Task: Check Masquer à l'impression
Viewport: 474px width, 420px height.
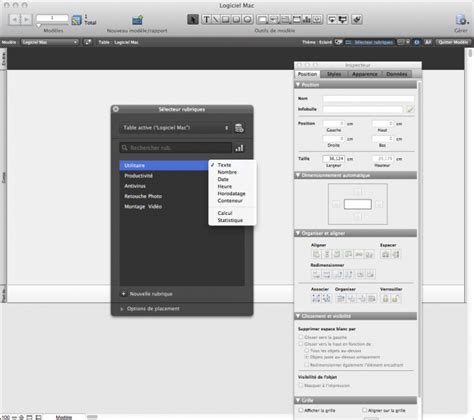Action: tap(301, 385)
